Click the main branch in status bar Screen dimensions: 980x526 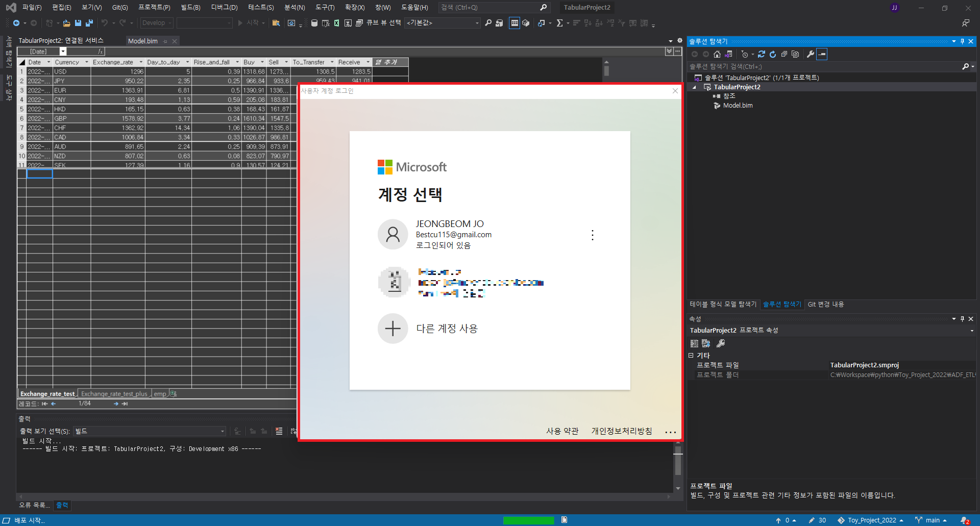pyautogui.click(x=930, y=520)
